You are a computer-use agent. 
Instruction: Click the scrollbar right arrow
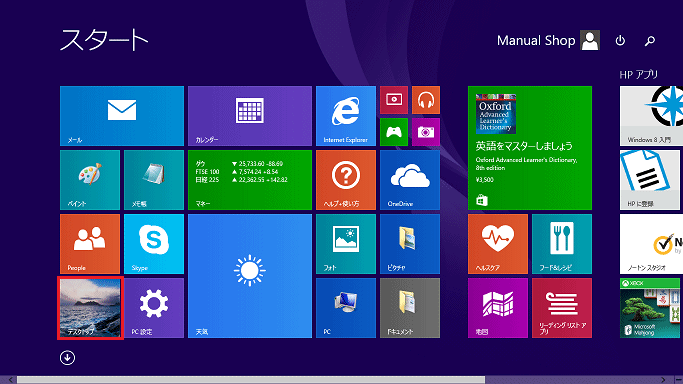(663, 380)
